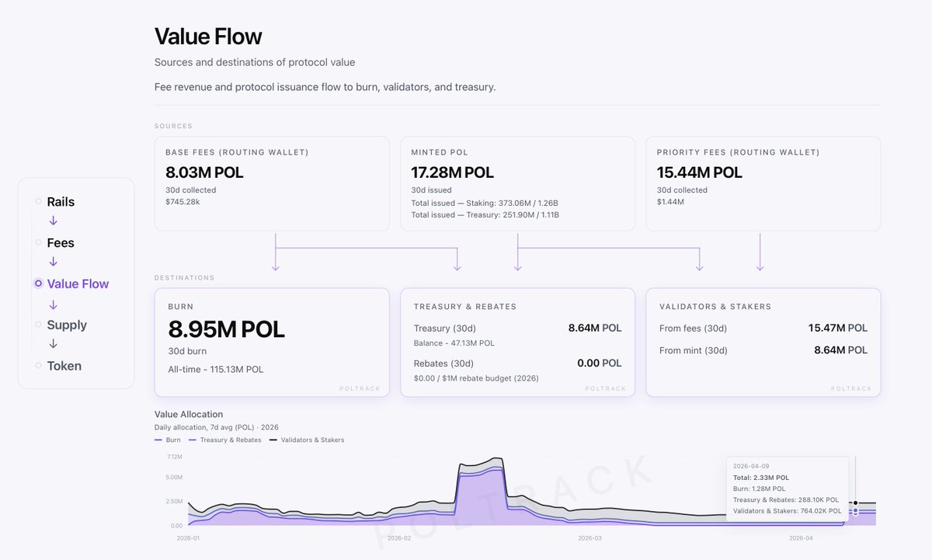932x560 pixels.
Task: Click the 2026-03 x-axis label
Action: click(589, 537)
